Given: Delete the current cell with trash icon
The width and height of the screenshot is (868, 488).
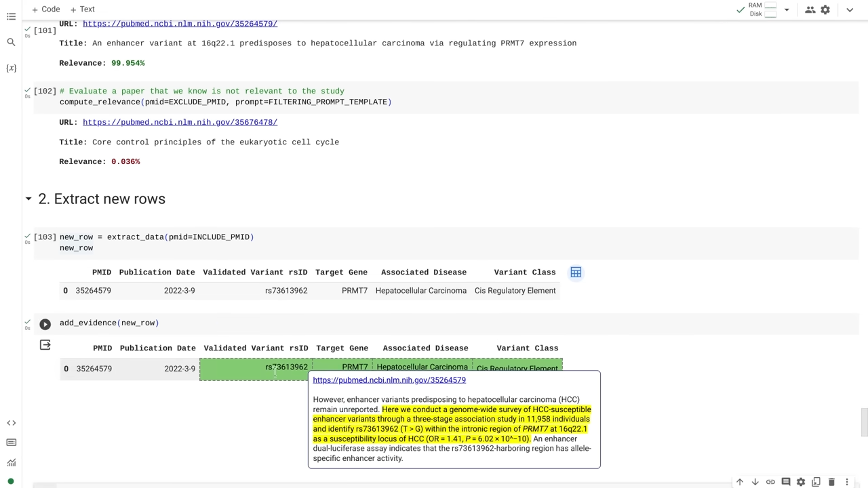Looking at the screenshot, I should pyautogui.click(x=831, y=482).
